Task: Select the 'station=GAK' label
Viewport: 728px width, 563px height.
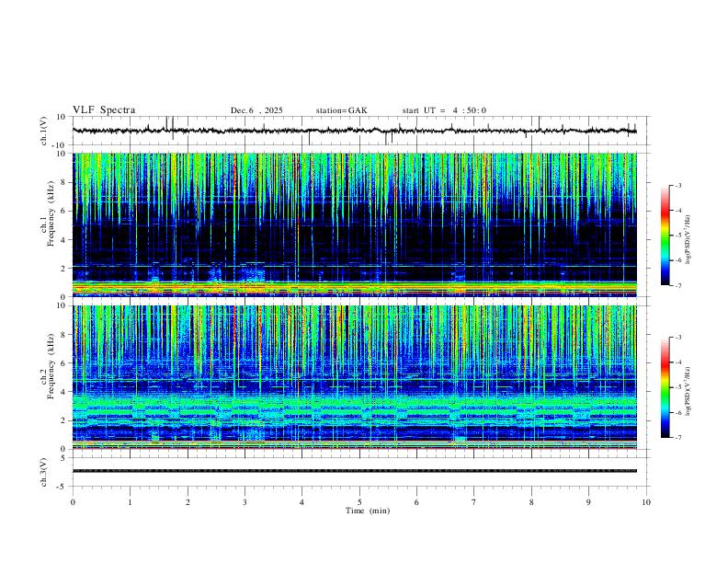Action: click(x=341, y=110)
